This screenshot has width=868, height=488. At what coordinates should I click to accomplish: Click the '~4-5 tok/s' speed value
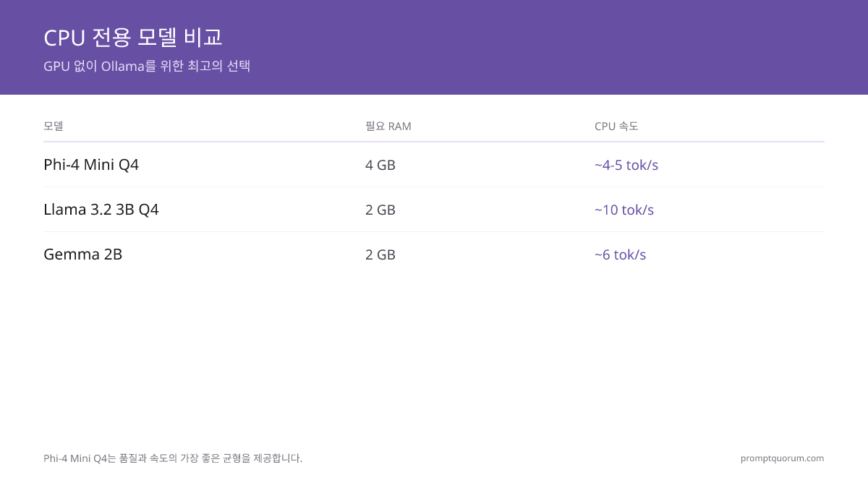(626, 165)
